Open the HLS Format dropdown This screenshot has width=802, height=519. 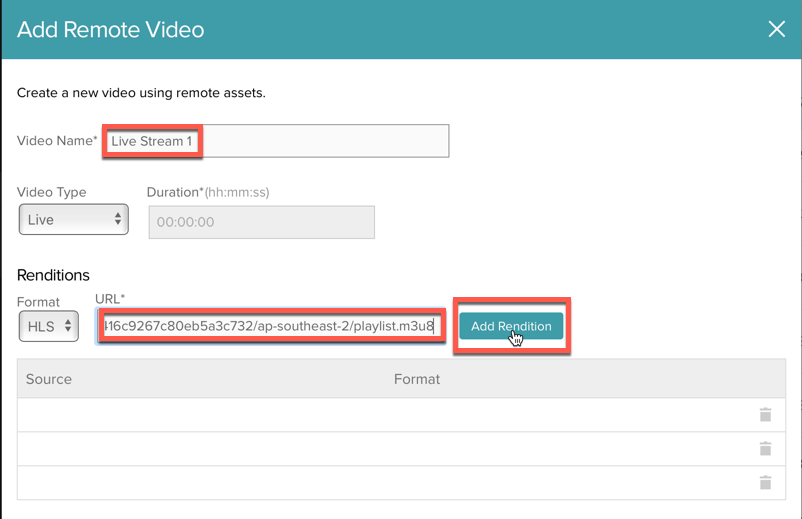pos(49,326)
